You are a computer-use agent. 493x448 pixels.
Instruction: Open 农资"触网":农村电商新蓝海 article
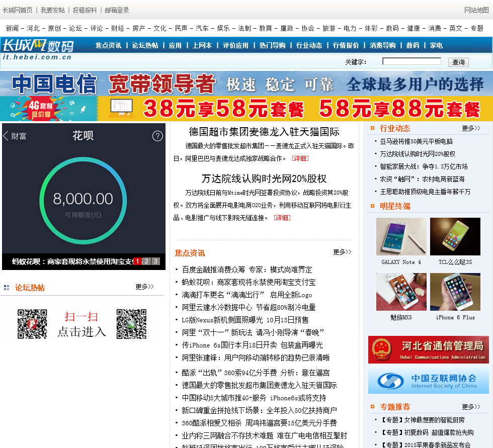point(422,179)
